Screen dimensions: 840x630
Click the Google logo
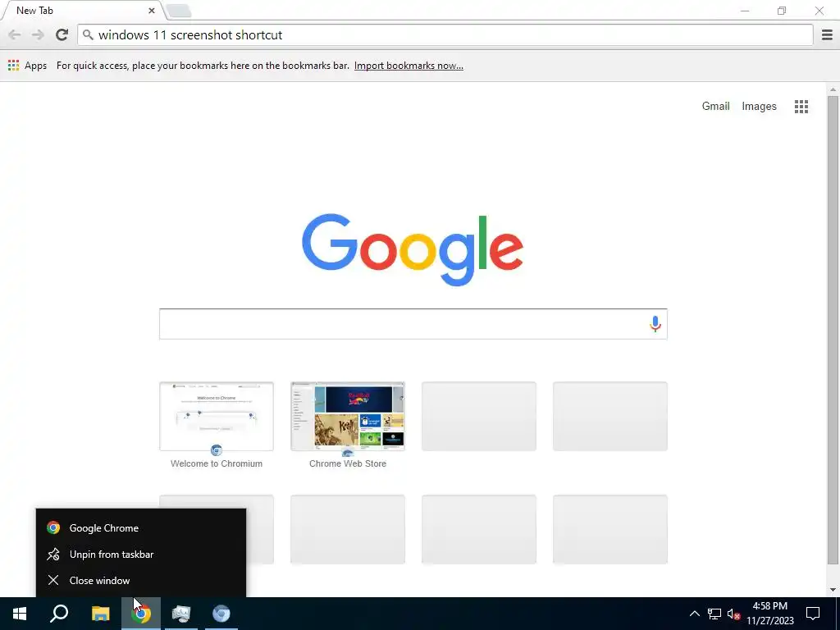[x=413, y=249]
